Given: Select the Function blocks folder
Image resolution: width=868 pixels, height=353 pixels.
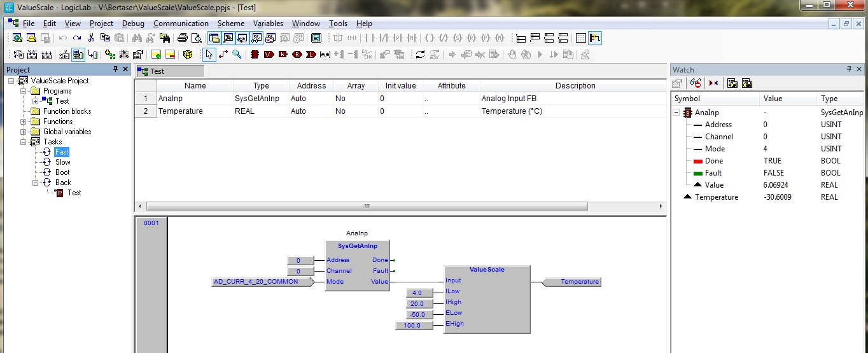Looking at the screenshot, I should [x=67, y=111].
